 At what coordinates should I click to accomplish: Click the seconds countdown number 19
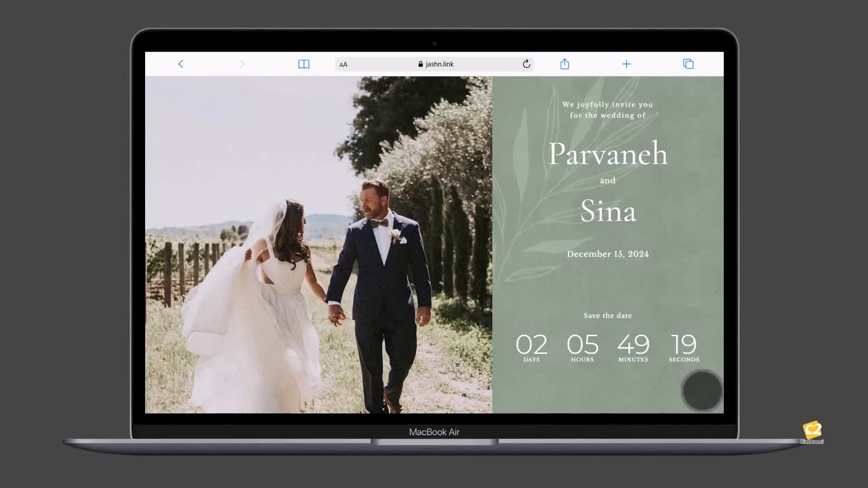pos(684,345)
